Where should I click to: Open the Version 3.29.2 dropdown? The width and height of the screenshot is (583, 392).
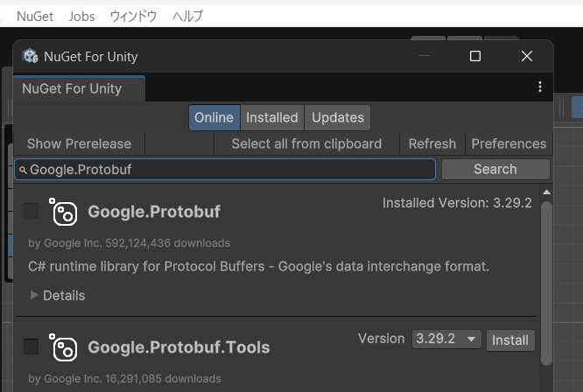pyautogui.click(x=446, y=339)
